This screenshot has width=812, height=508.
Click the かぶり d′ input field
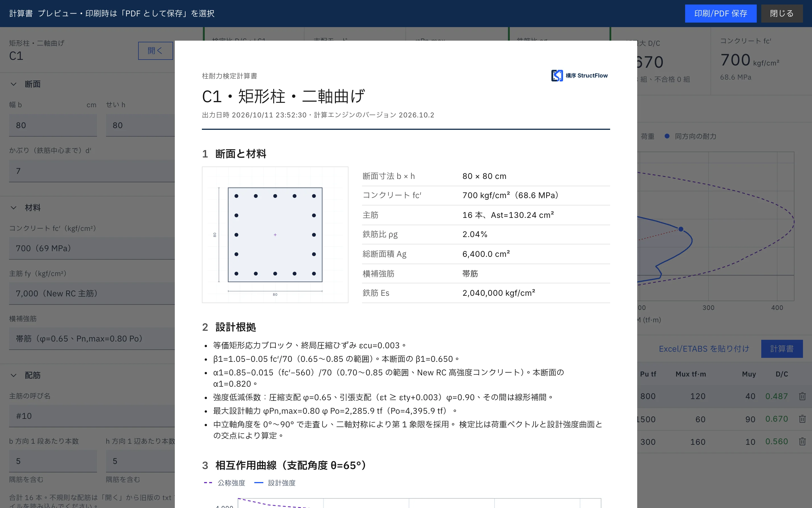coord(92,171)
